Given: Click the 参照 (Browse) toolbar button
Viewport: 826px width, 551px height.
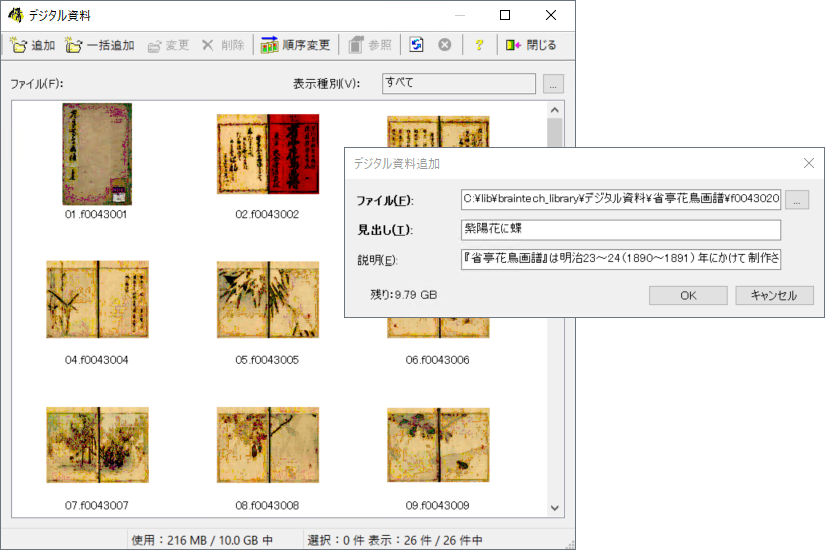Looking at the screenshot, I should tap(370, 45).
